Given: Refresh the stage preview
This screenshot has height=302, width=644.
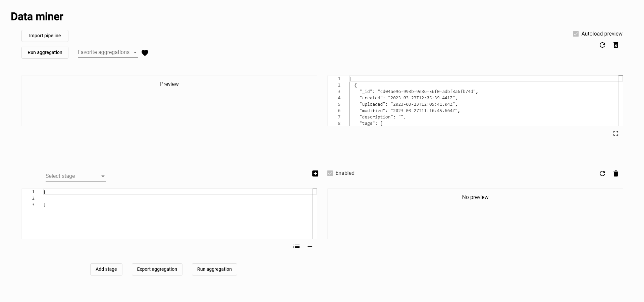Looking at the screenshot, I should pyautogui.click(x=602, y=173).
